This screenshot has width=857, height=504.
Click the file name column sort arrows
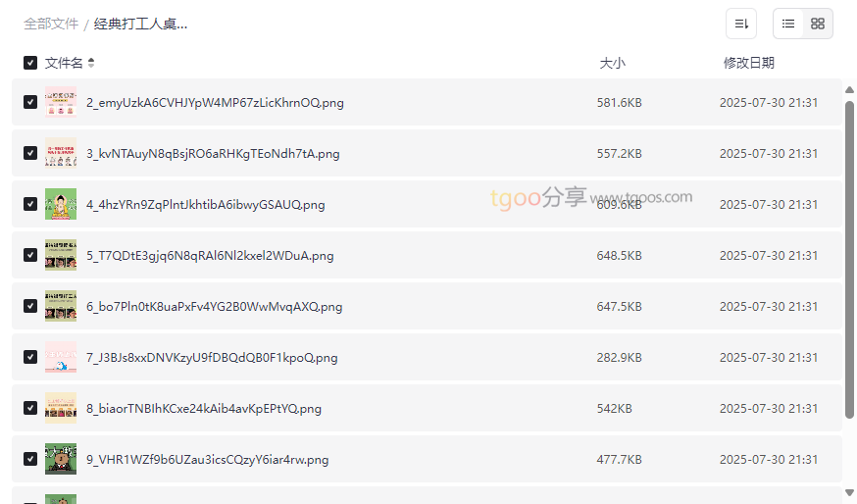coord(91,63)
